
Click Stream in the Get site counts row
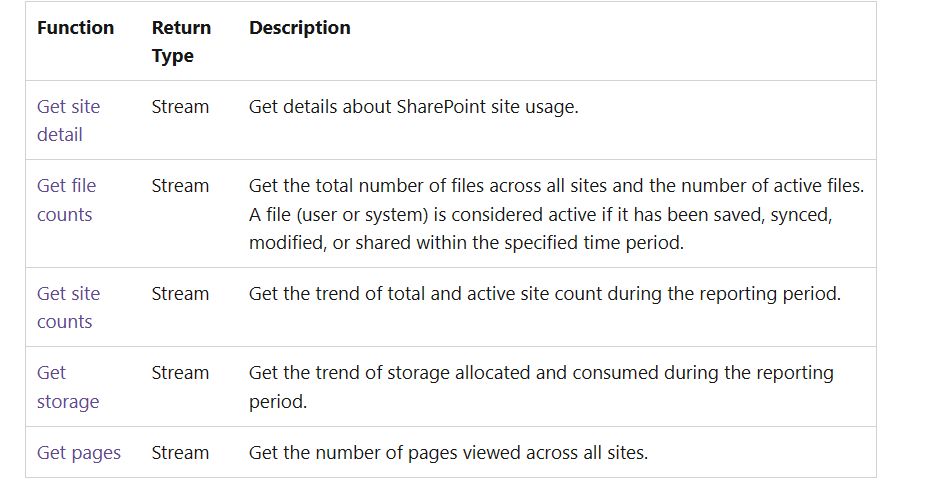click(x=180, y=293)
